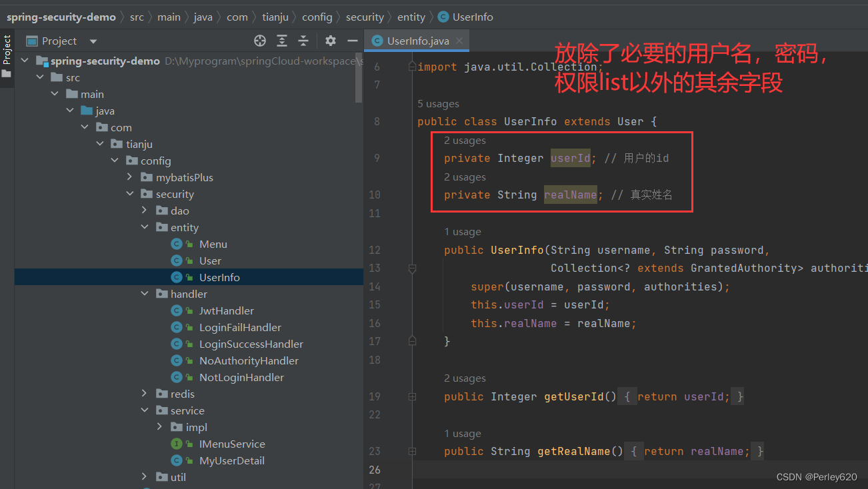The height and width of the screenshot is (489, 868).
Task: Open NoAuthorityHandler class
Action: 249,360
